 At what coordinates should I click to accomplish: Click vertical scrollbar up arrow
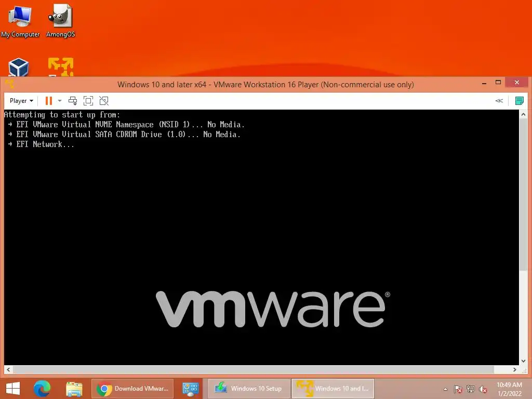tap(523, 114)
